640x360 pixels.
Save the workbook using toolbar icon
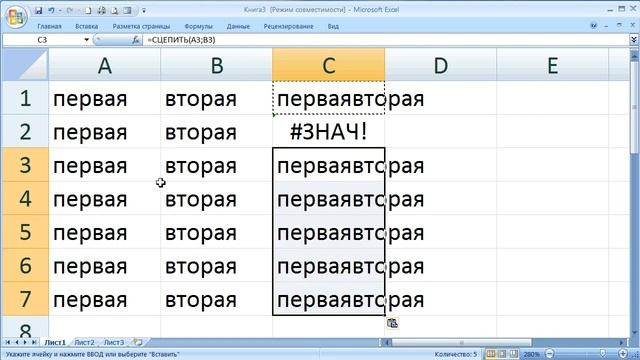pyautogui.click(x=38, y=10)
